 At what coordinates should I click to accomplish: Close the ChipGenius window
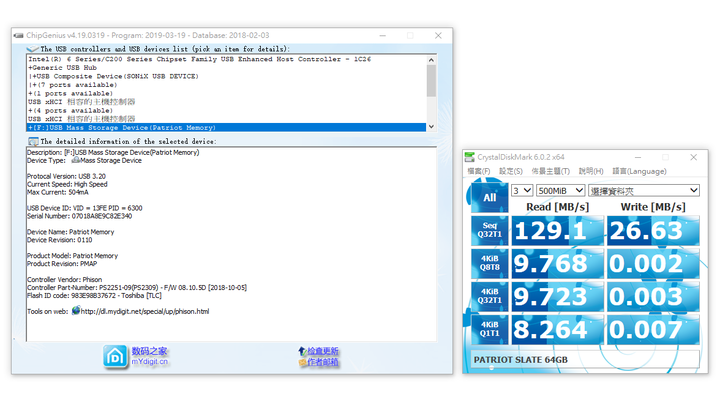pyautogui.click(x=438, y=35)
